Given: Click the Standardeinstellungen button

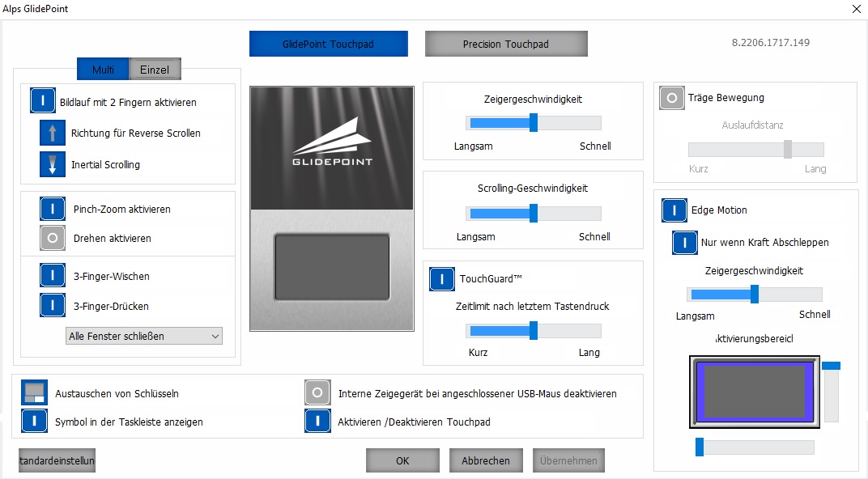Looking at the screenshot, I should click(57, 460).
